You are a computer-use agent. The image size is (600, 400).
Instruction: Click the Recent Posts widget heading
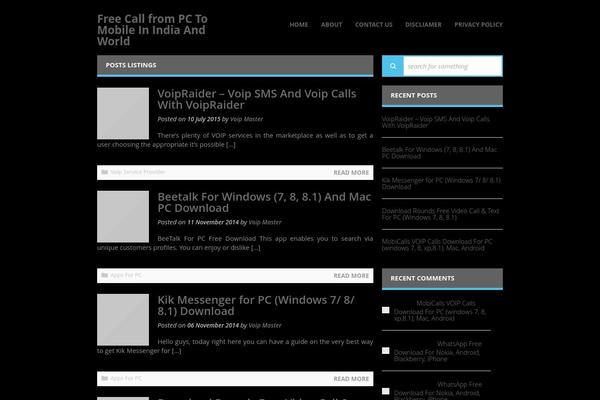coord(414,95)
